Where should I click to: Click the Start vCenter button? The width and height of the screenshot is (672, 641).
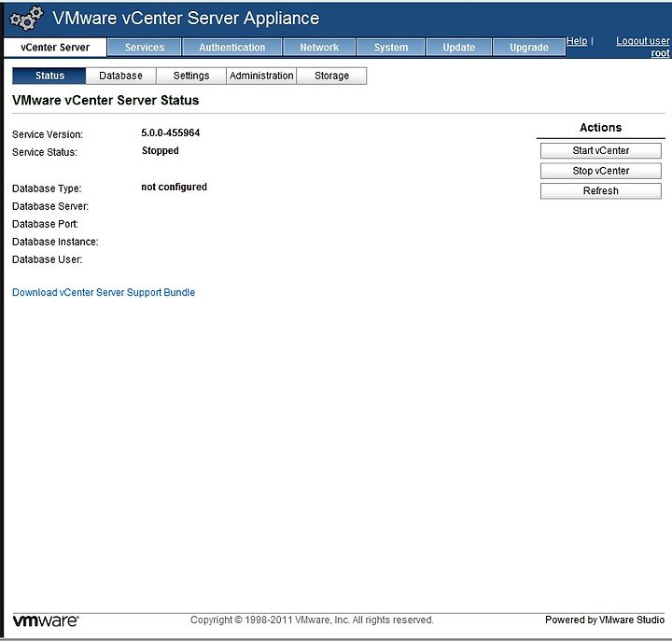click(x=600, y=150)
